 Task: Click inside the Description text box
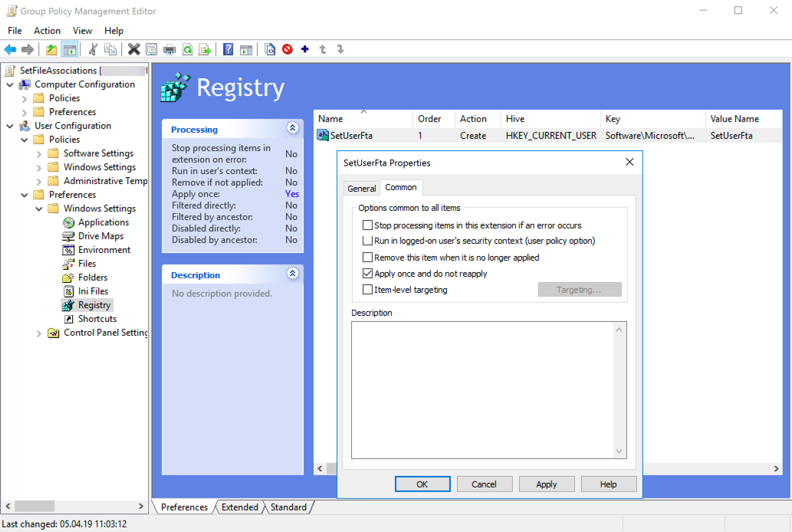pyautogui.click(x=489, y=390)
